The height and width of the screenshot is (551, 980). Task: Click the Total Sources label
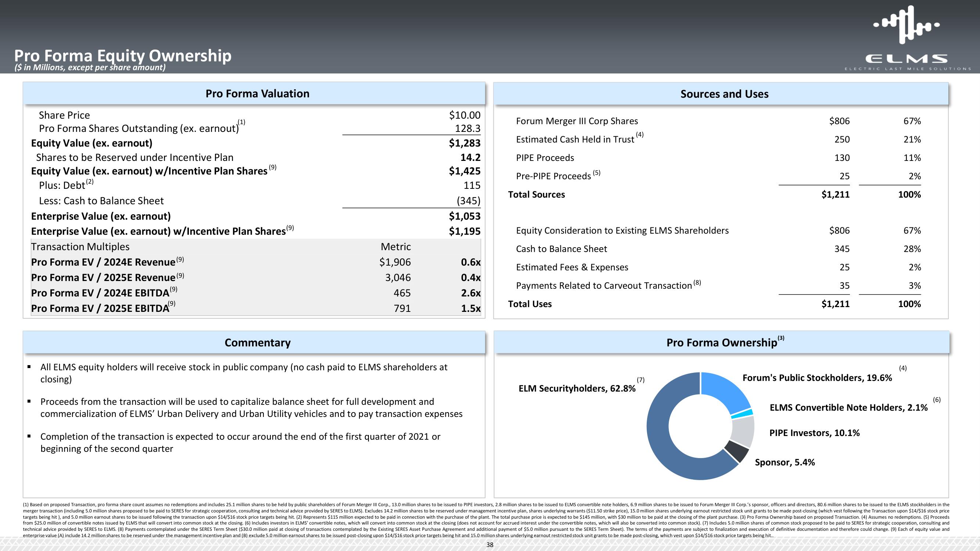[x=536, y=195]
